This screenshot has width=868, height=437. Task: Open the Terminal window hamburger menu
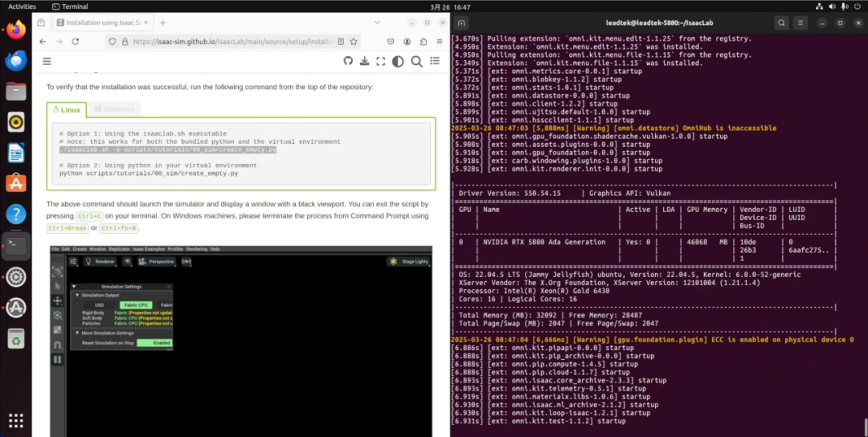click(x=800, y=22)
